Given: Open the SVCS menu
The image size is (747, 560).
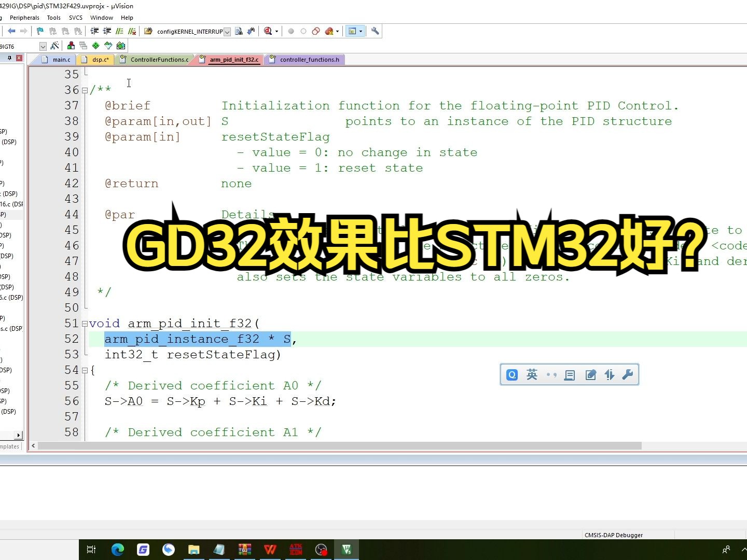Looking at the screenshot, I should (x=76, y=18).
